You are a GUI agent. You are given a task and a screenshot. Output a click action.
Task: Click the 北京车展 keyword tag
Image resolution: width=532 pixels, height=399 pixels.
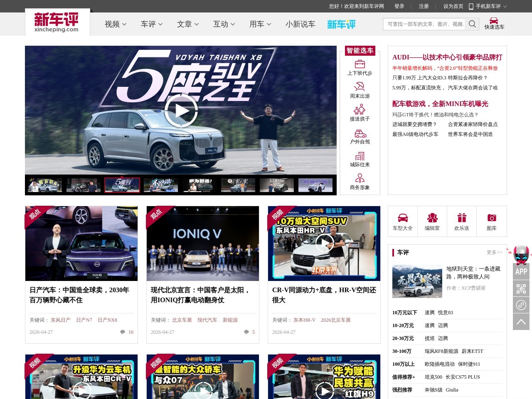point(182,320)
